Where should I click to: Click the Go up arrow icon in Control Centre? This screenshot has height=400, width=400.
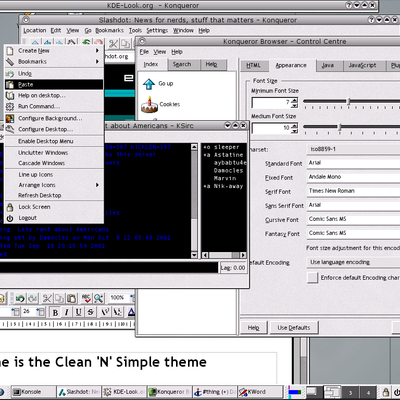point(149,84)
